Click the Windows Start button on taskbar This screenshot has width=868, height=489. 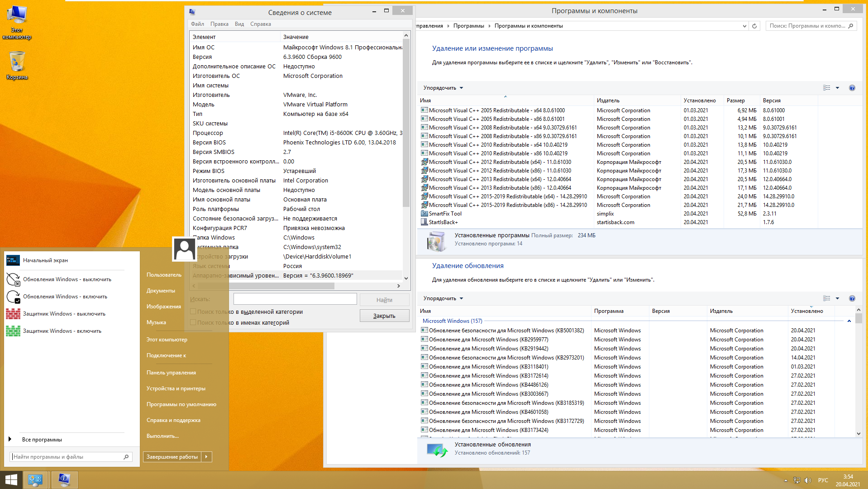tap(11, 480)
